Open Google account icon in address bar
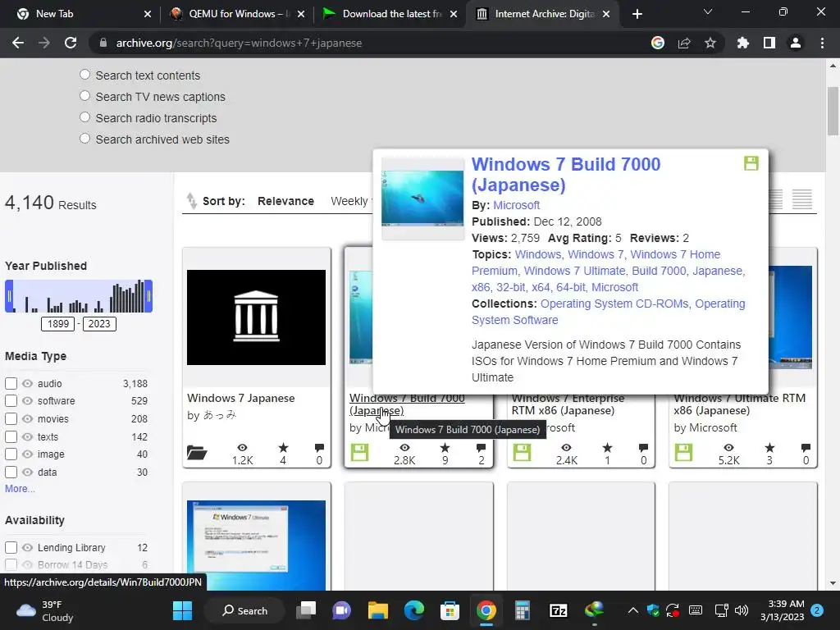The width and height of the screenshot is (840, 630). coord(658,43)
